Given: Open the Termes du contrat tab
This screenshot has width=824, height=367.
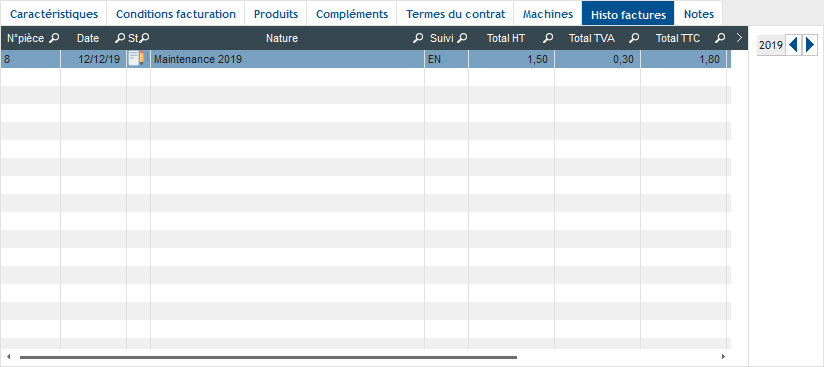Looking at the screenshot, I should pyautogui.click(x=455, y=14).
